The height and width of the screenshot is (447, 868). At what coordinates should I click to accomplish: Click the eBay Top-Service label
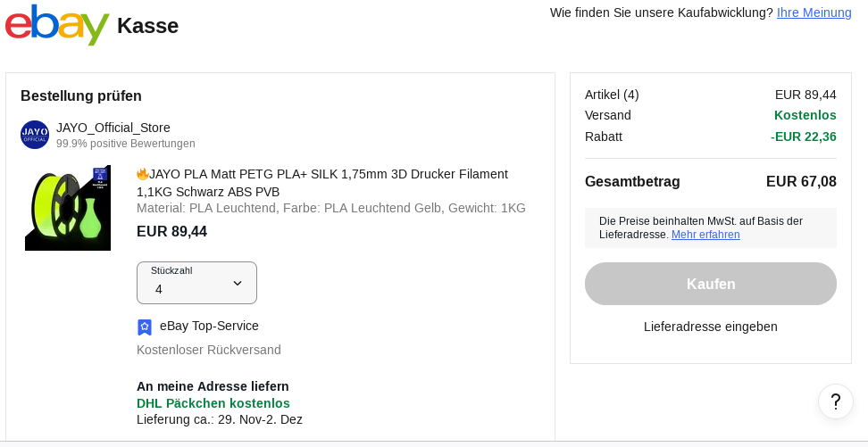(x=209, y=326)
